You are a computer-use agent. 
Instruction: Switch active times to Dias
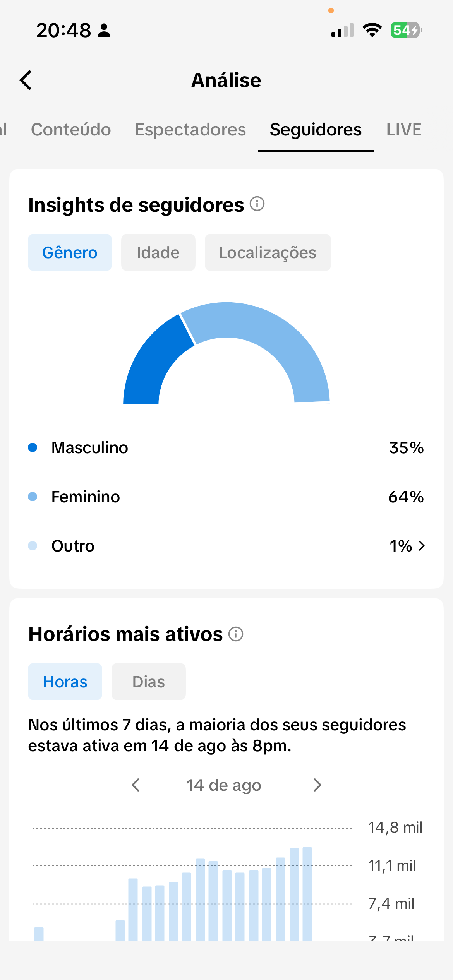[149, 682]
